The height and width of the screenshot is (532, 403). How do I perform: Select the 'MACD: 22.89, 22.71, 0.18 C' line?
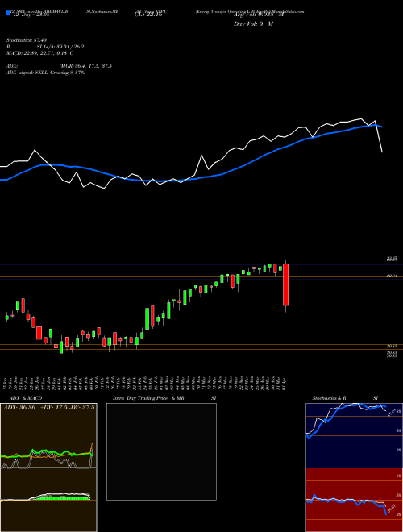(39, 53)
